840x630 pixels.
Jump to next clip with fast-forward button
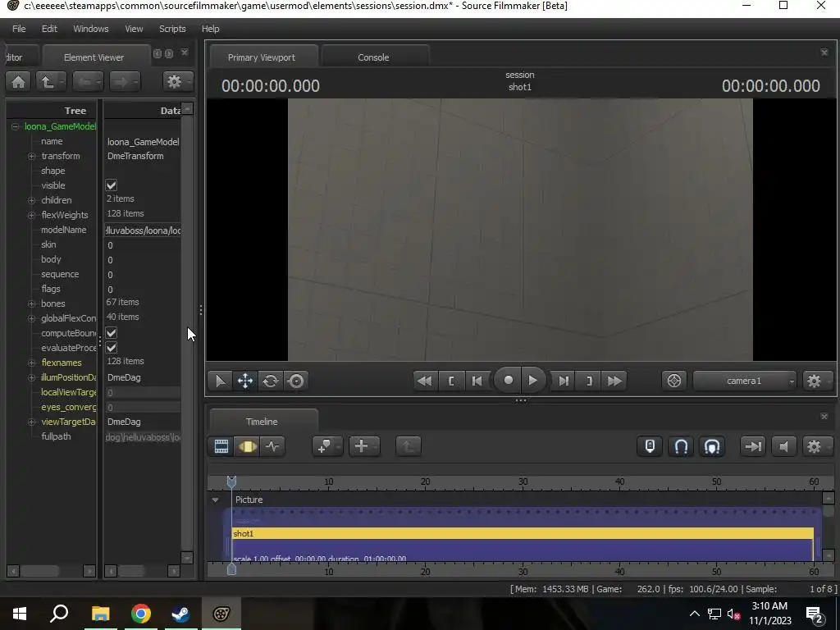(614, 381)
